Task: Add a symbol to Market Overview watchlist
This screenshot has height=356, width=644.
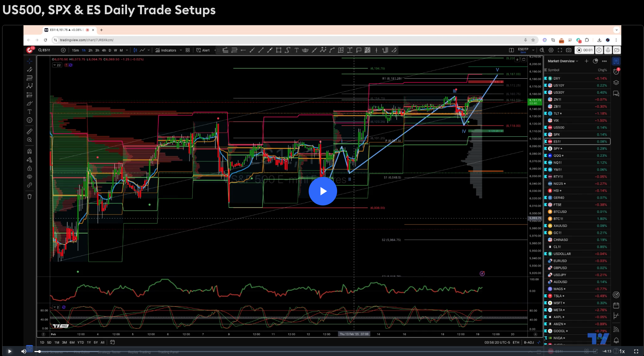Action: [586, 61]
